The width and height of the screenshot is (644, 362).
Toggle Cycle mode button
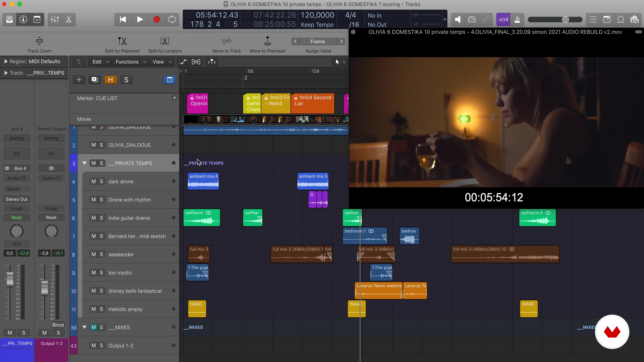172,19
